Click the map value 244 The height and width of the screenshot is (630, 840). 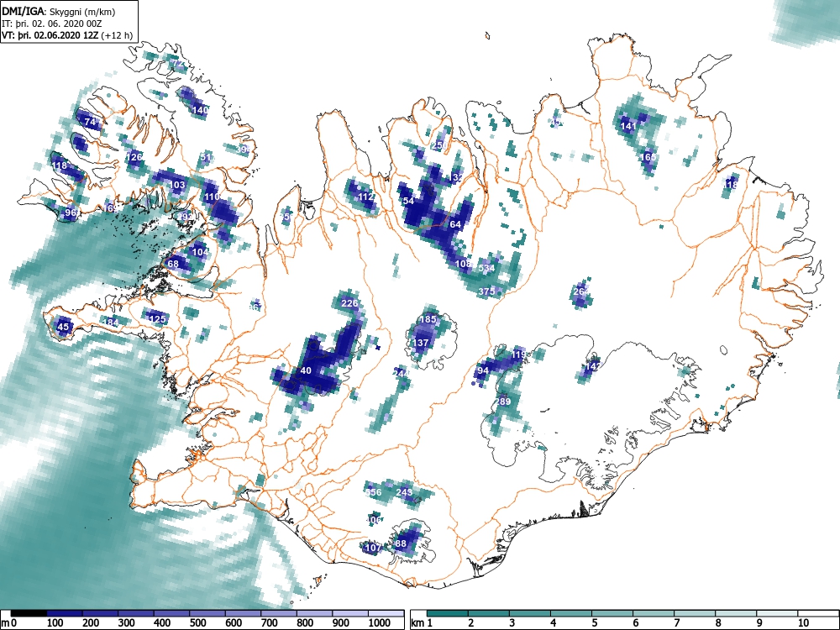401,374
